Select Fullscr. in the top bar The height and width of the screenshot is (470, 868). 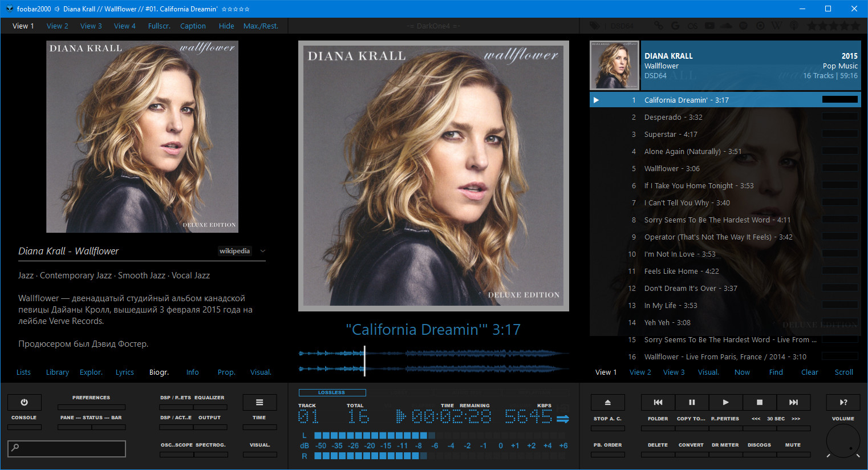(x=159, y=26)
